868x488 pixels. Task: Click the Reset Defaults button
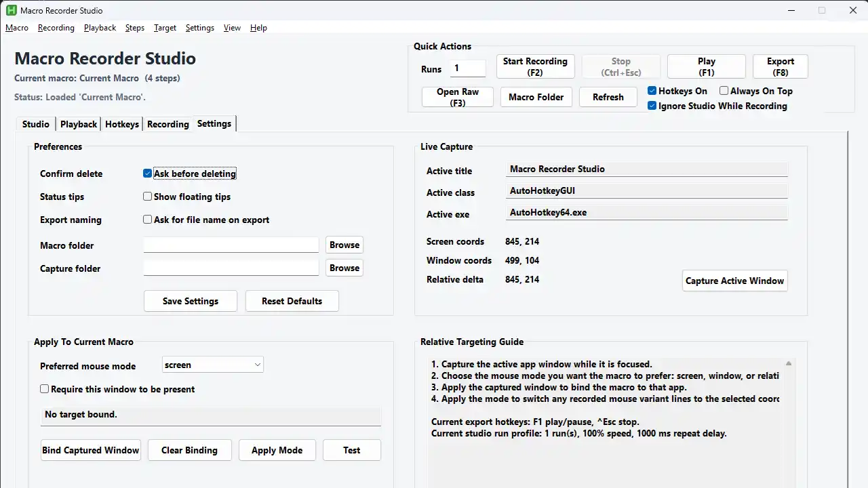[292, 301]
